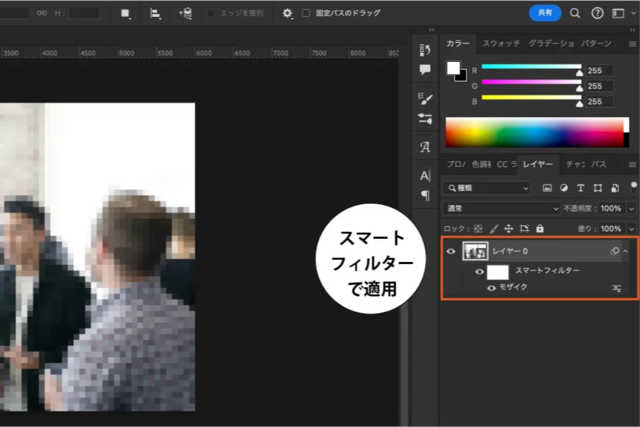The width and height of the screenshot is (640, 427).
Task: Open the Brush Settings panel icon
Action: click(425, 98)
